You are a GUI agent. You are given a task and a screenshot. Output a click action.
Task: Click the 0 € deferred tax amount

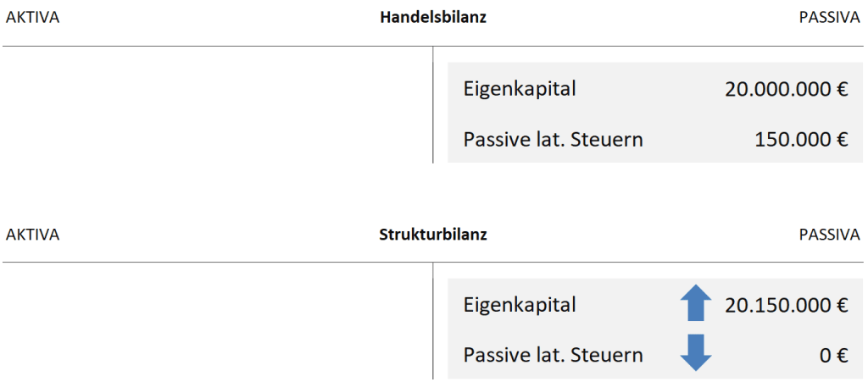coord(833,356)
